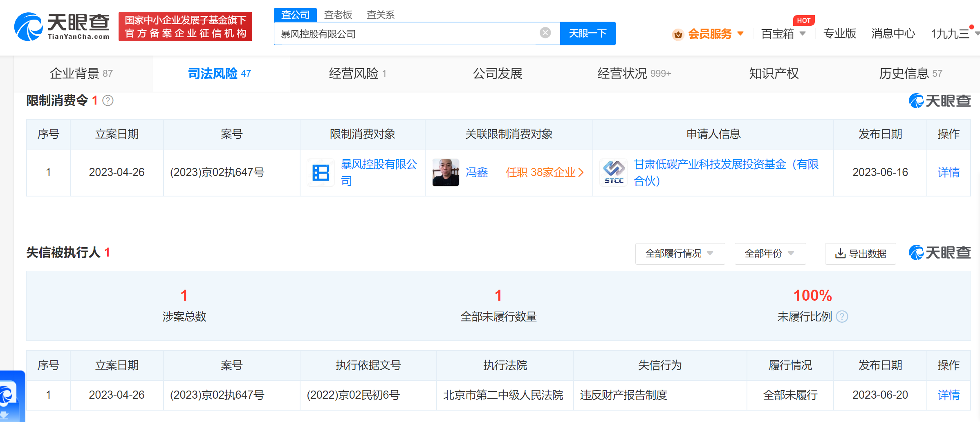Image resolution: width=980 pixels, height=422 pixels.
Task: Click the TianYanCha logo icon
Action: click(x=29, y=27)
